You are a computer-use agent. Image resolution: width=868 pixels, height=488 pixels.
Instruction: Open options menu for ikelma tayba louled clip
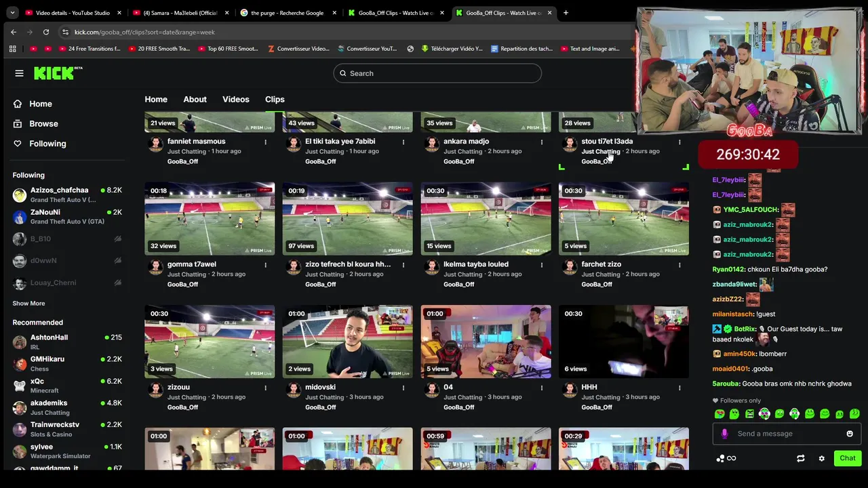tap(541, 265)
